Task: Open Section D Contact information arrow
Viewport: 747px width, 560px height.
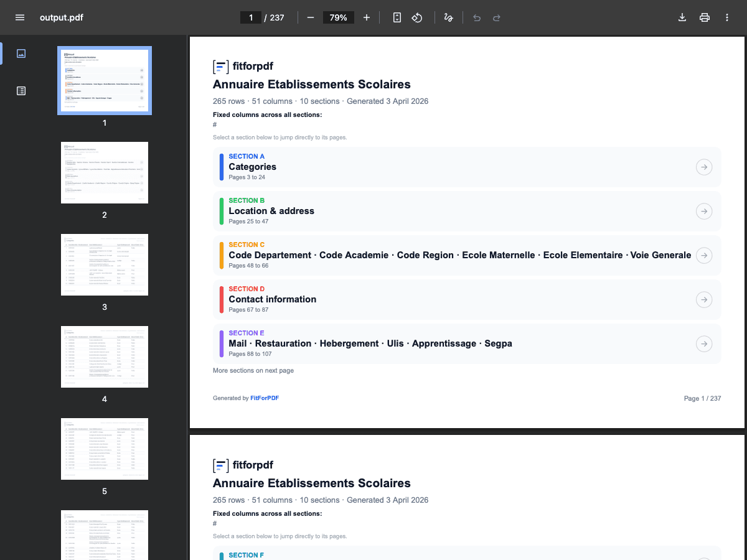Action: 703,300
